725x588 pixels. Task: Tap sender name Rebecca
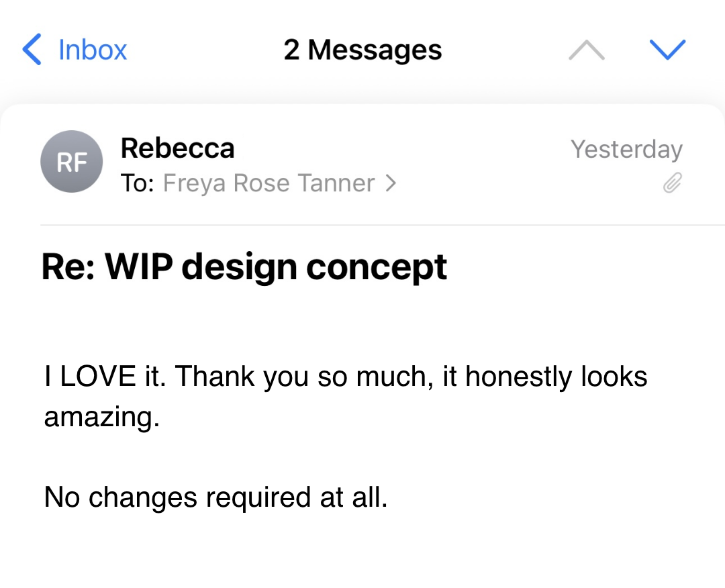[177, 148]
